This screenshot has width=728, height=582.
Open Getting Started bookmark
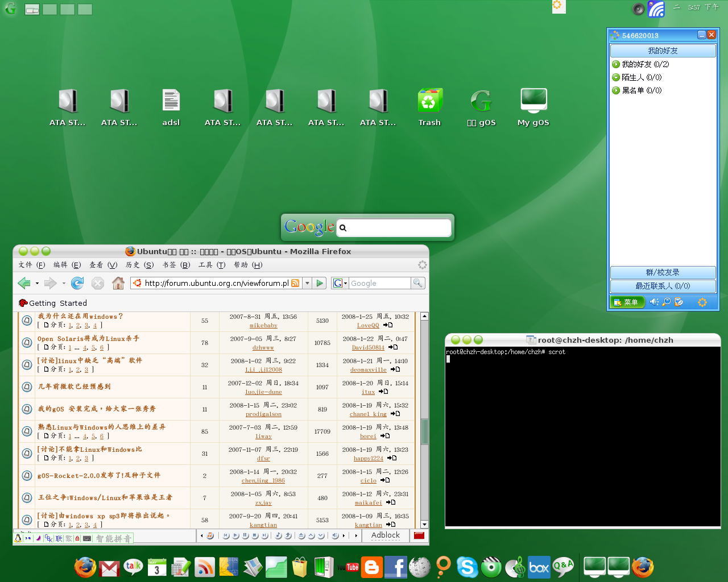click(53, 303)
